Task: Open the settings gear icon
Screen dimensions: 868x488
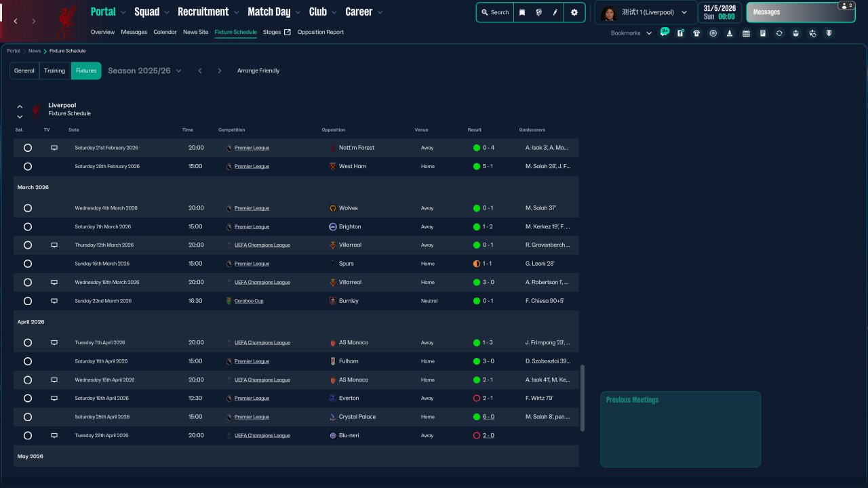Action: point(574,12)
